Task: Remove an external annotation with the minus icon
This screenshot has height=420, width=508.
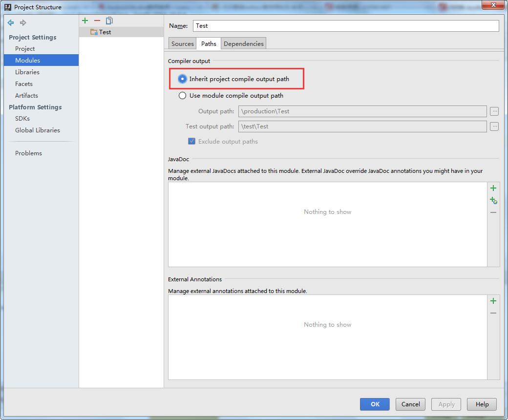Action: (493, 313)
